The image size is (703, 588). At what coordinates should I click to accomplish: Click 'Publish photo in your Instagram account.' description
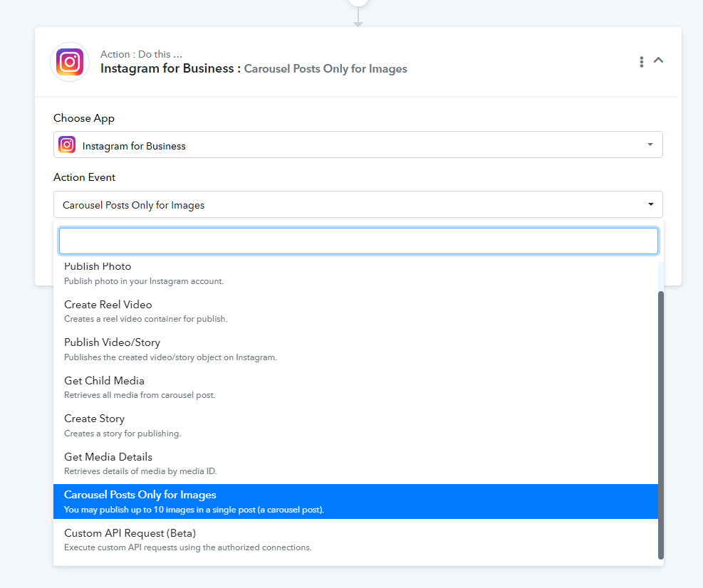144,281
